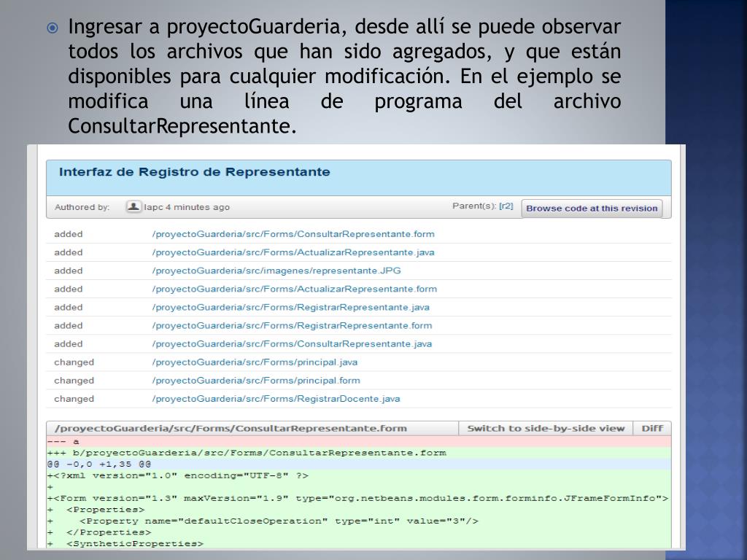Image resolution: width=747 pixels, height=560 pixels.
Task: Click Switch to side-by-side view button
Action: tap(546, 429)
